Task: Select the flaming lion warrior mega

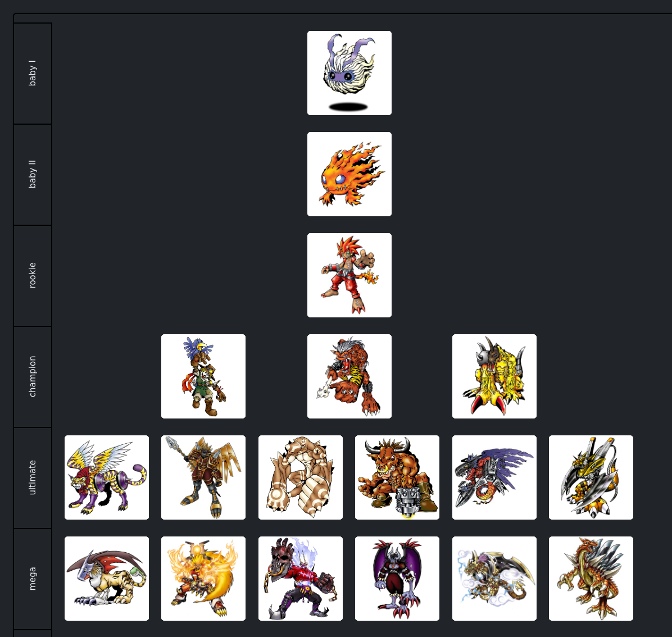Action: (203, 579)
